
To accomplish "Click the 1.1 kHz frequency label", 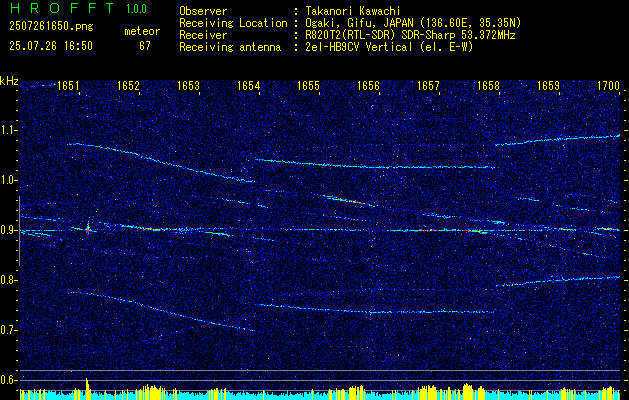I will [9, 130].
